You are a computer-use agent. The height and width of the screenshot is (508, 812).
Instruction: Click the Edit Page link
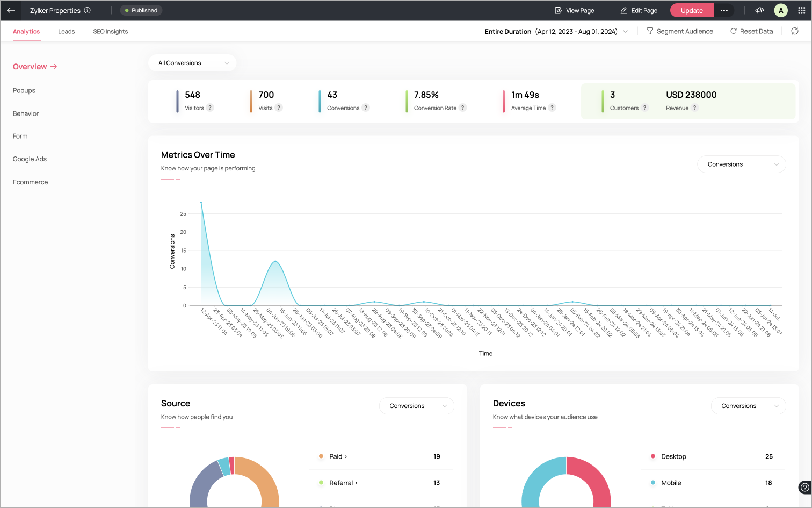point(639,10)
